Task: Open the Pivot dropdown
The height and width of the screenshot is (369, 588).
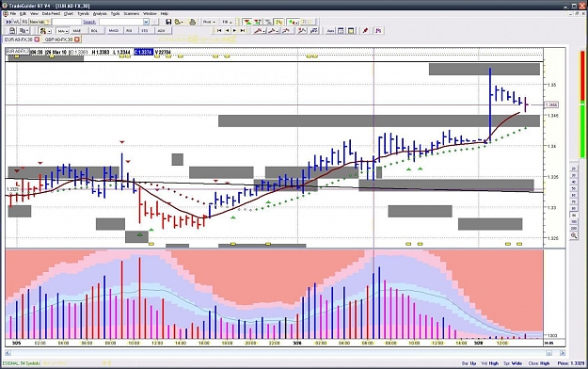Action: [x=209, y=22]
